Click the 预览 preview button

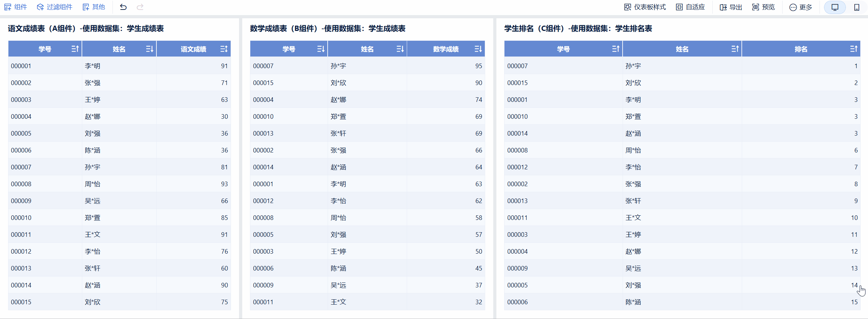[763, 7]
